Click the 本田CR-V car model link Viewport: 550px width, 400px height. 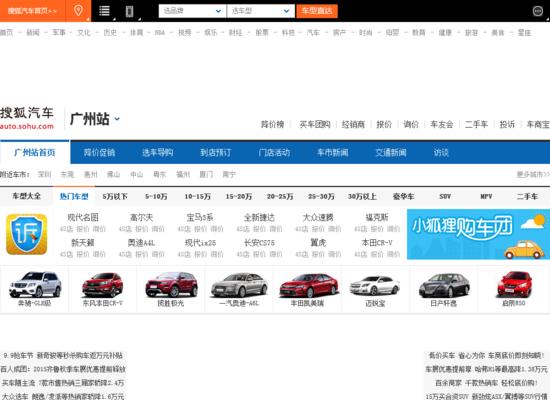[377, 242]
